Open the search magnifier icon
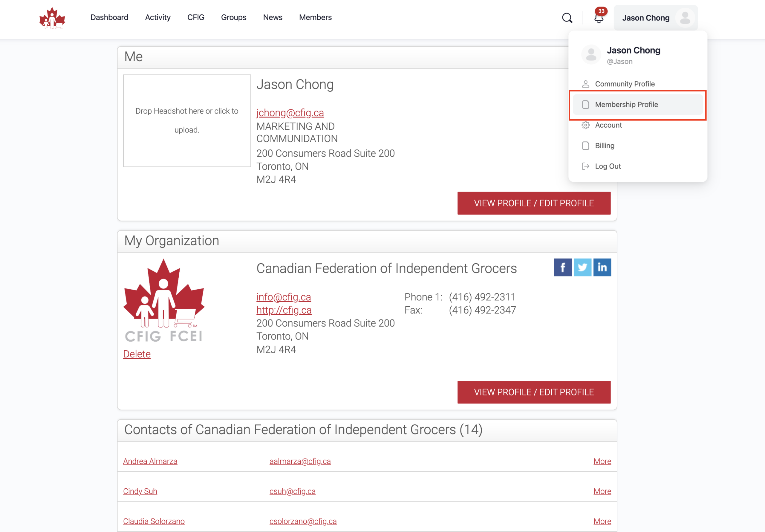 (567, 18)
